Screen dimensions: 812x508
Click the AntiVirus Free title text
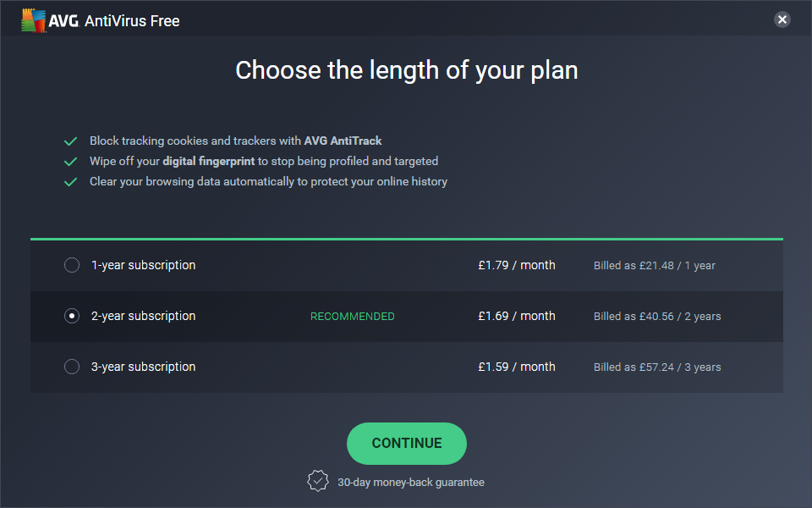pyautogui.click(x=132, y=21)
